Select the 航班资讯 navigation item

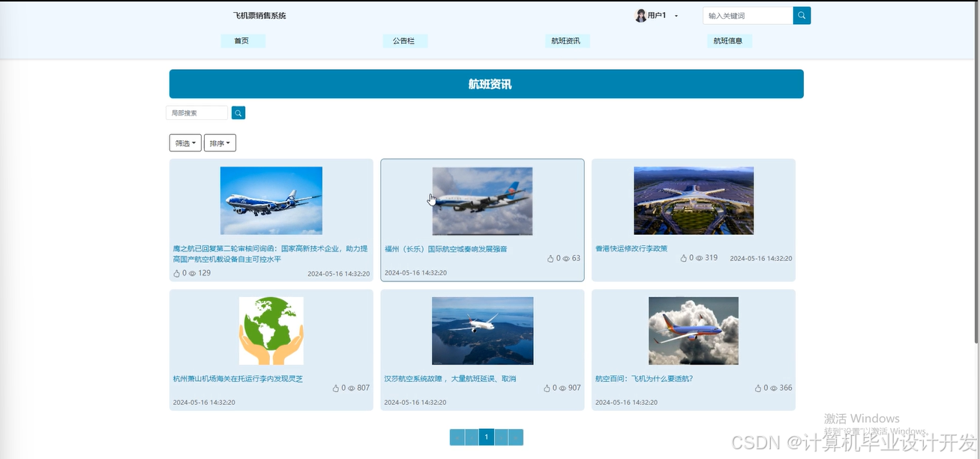567,40
